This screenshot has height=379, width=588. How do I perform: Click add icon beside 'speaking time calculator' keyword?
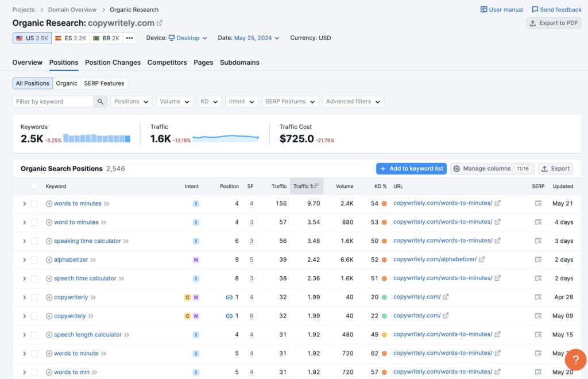click(49, 241)
